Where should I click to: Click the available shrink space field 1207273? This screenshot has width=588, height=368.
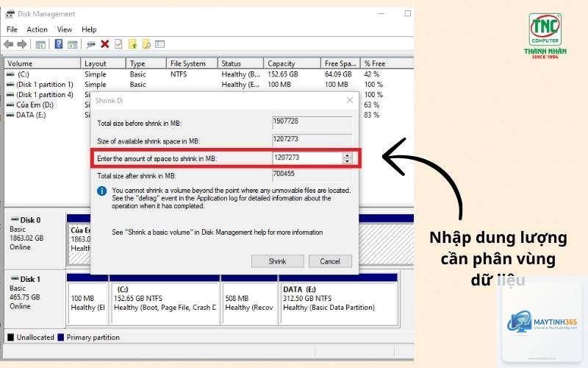point(312,140)
